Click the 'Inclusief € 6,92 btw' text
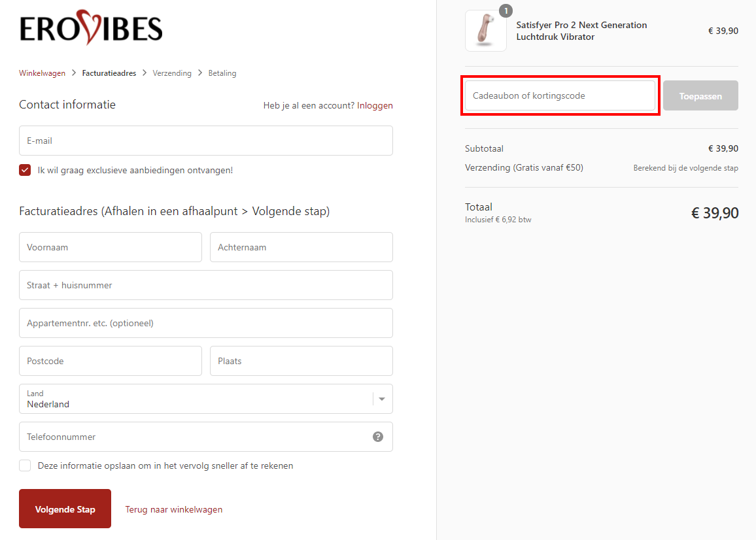This screenshot has width=756, height=540. point(498,220)
